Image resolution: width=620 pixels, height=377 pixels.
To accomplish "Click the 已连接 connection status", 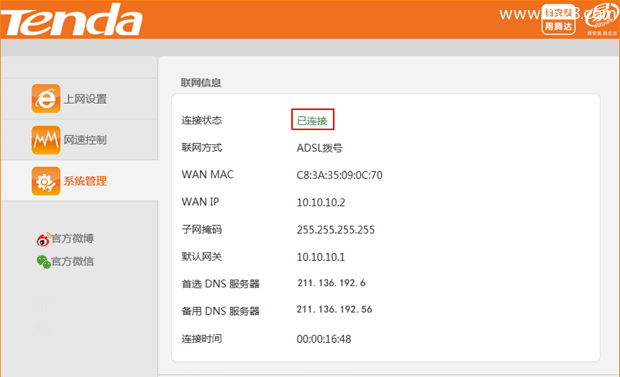I will (x=312, y=121).
